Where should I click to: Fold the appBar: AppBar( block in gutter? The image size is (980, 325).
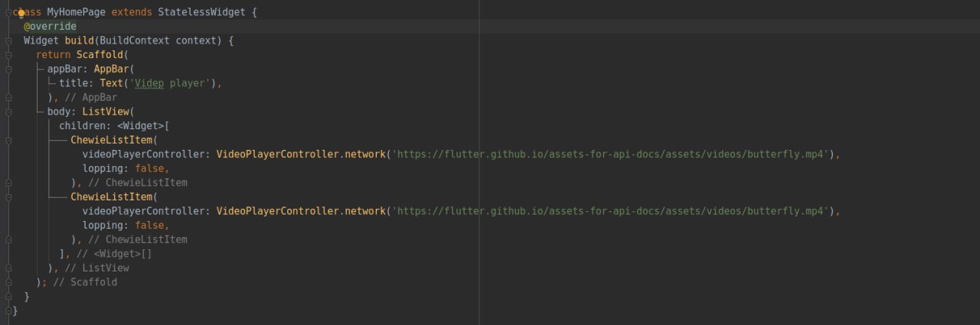pyautogui.click(x=8, y=69)
